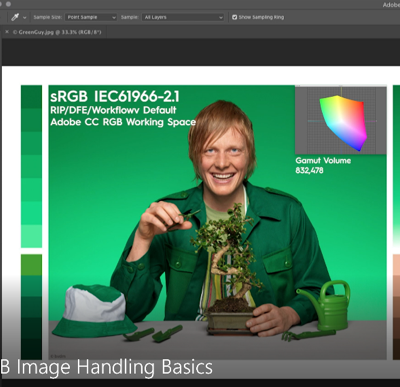Screen dimensions: 400x387
Task: Toggle the Show Sampling Ring checkbox
Action: click(x=234, y=17)
